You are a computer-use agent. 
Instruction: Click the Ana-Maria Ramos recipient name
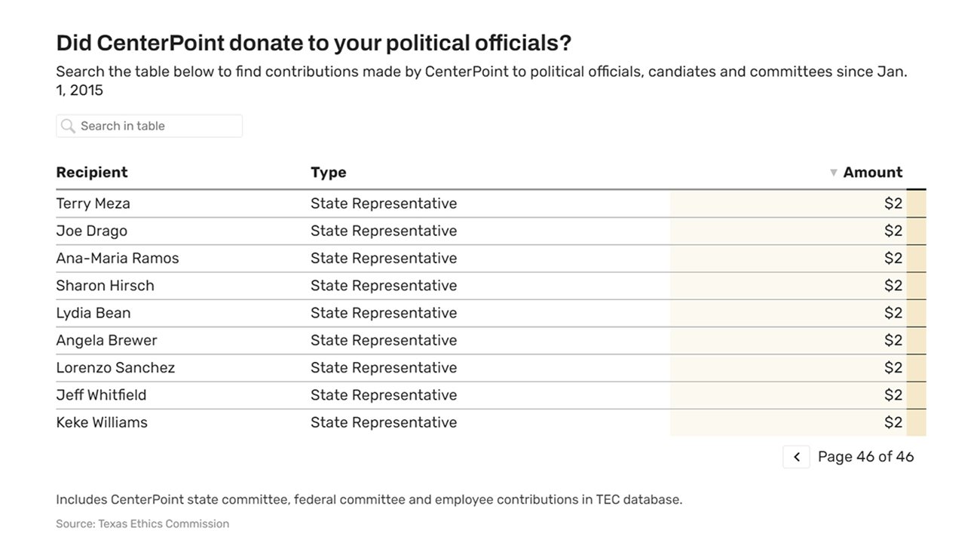click(118, 259)
